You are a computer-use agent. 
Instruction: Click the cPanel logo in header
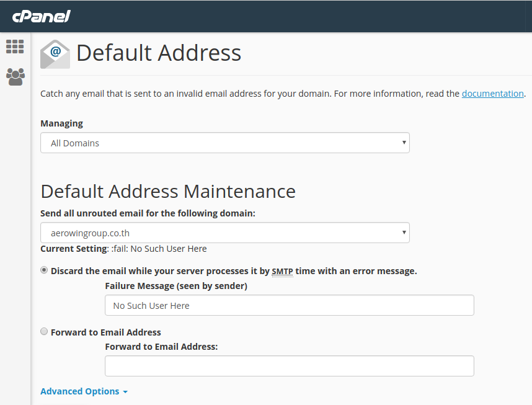(x=41, y=16)
